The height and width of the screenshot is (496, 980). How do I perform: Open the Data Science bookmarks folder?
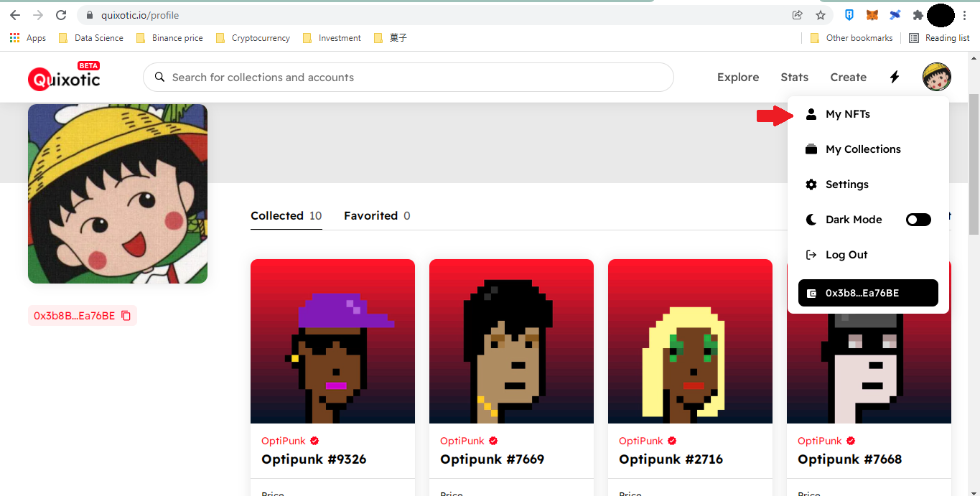coord(90,38)
